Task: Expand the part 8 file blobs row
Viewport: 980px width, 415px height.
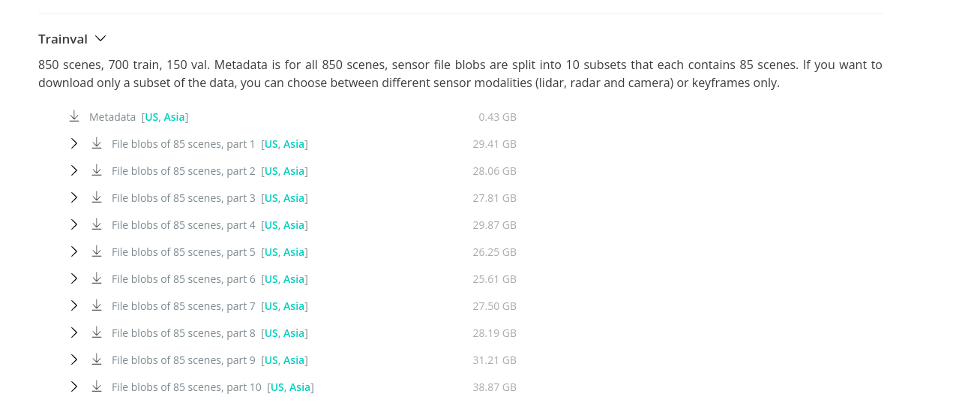Action: click(x=74, y=332)
